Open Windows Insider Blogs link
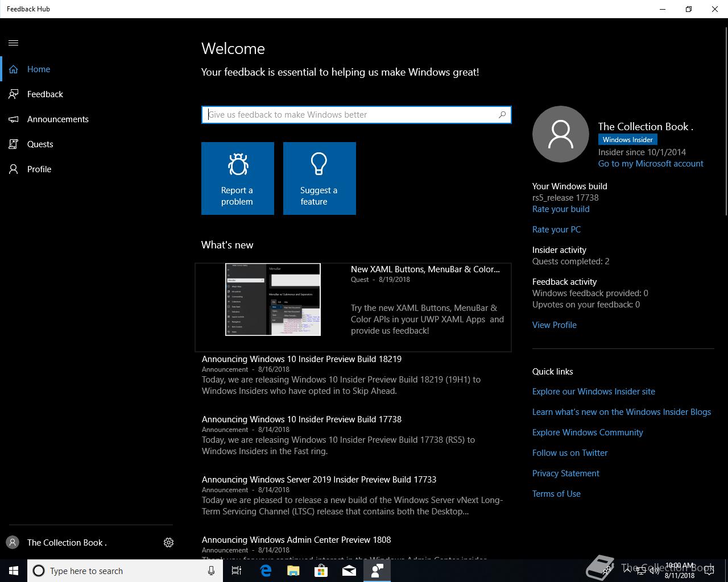 pos(622,412)
